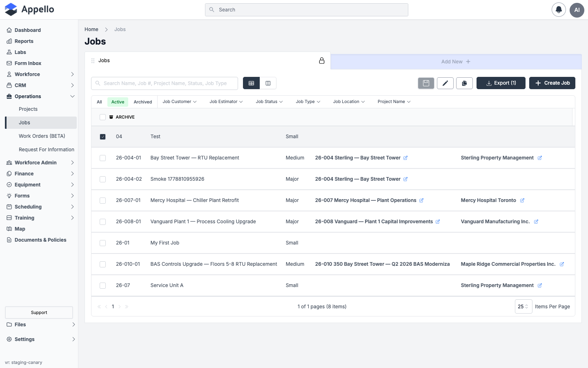Open the AI user avatar menu
588x368 pixels.
pos(577,10)
